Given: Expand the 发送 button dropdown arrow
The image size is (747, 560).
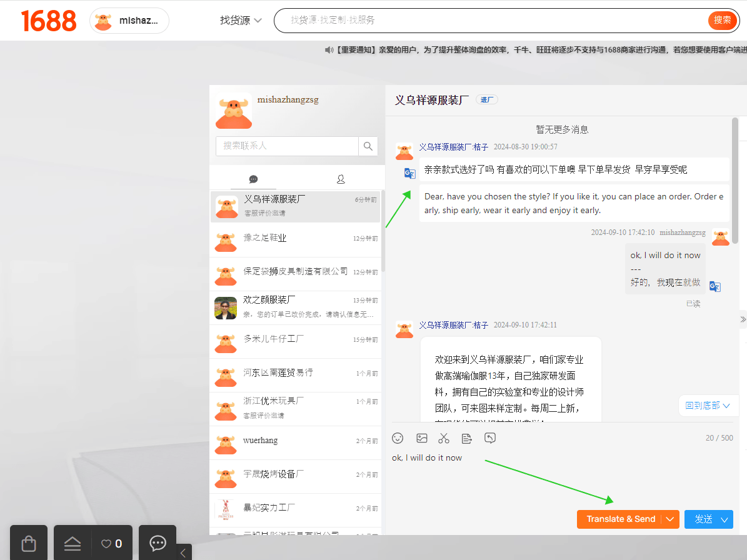Looking at the screenshot, I should pos(724,519).
